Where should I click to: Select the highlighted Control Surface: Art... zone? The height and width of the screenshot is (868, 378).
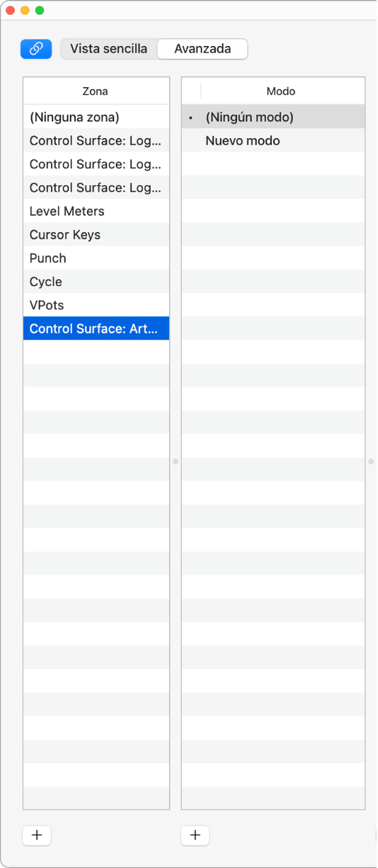(96, 329)
